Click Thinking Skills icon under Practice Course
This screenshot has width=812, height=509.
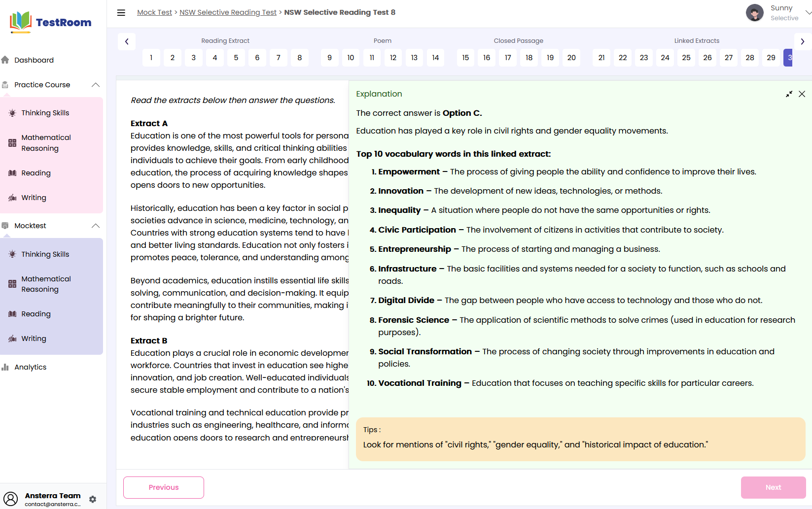[12, 113]
